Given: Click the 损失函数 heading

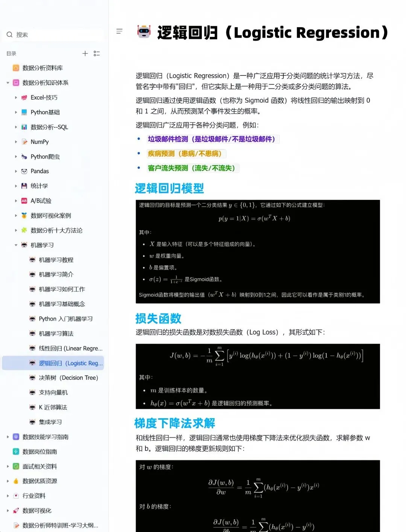Looking at the screenshot, I should point(158,319).
